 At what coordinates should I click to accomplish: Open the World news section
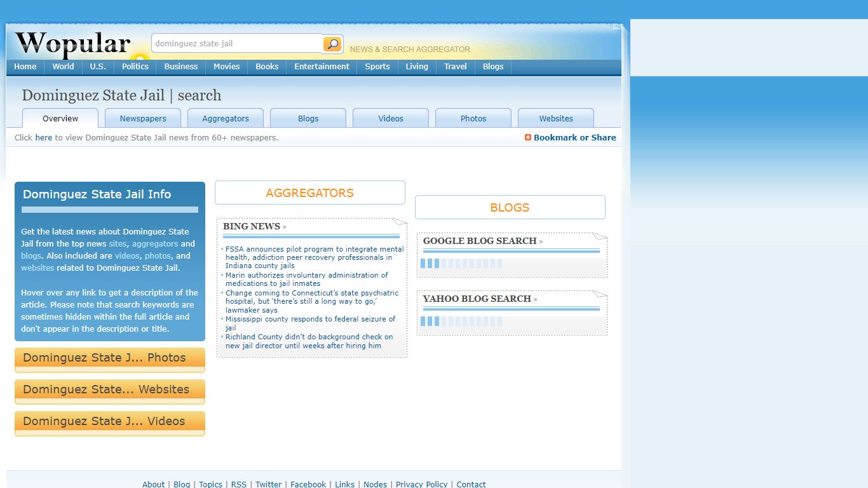pos(63,67)
